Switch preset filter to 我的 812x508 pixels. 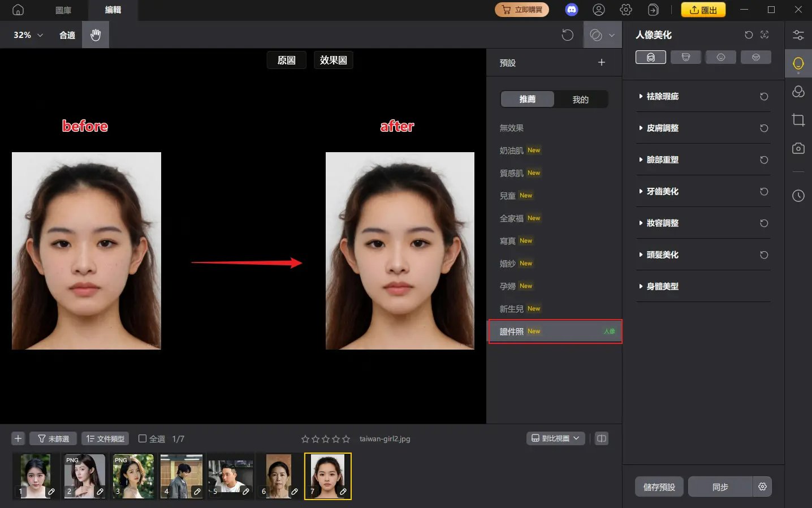[581, 99]
